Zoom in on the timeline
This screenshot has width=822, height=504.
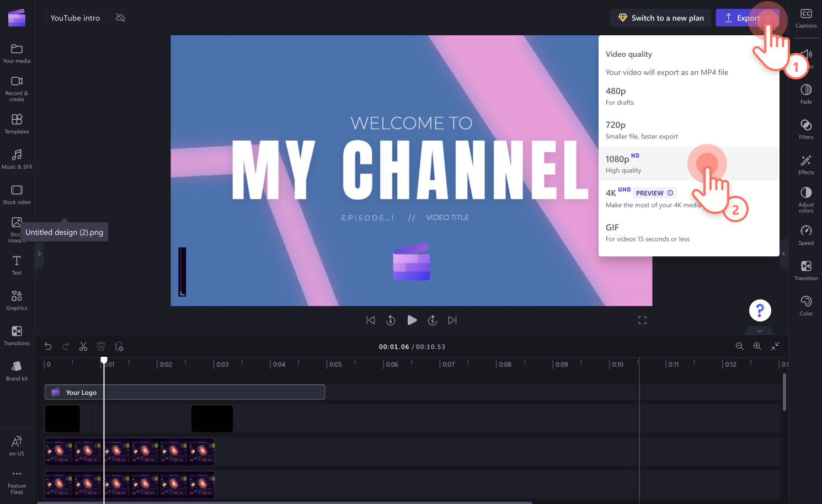point(757,346)
